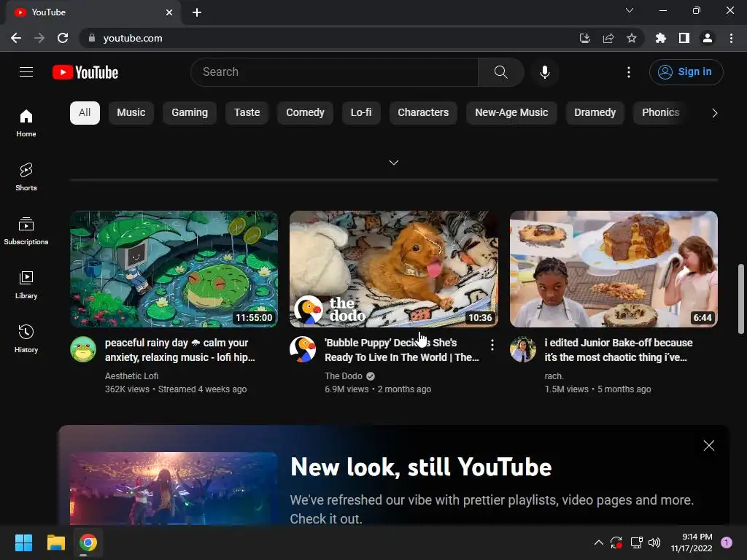
Task: Open a new browser tab
Action: pos(197,12)
